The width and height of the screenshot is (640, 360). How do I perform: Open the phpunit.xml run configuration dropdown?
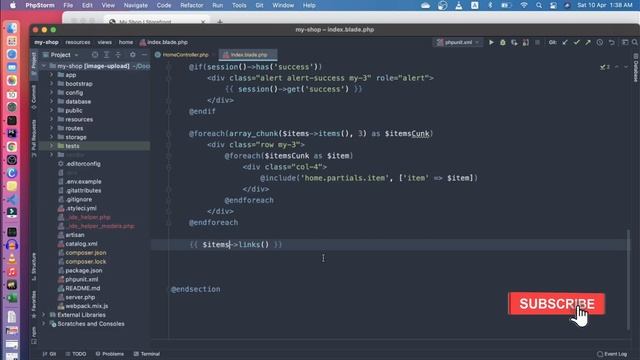click(458, 42)
